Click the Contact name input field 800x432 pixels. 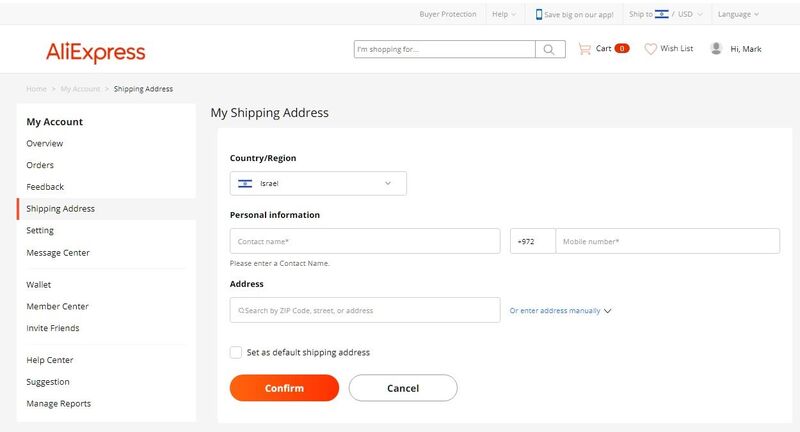click(365, 241)
